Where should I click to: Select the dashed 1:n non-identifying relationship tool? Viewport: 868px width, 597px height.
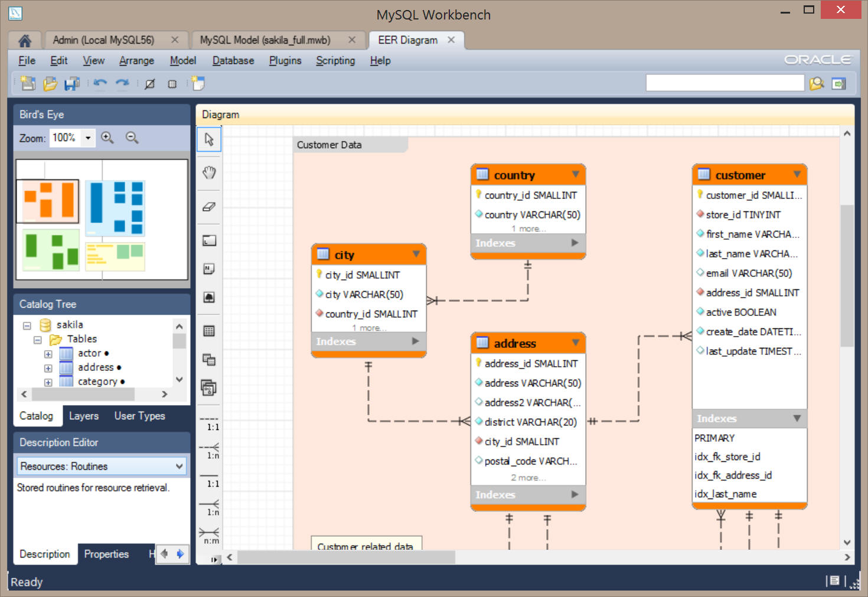(x=209, y=451)
